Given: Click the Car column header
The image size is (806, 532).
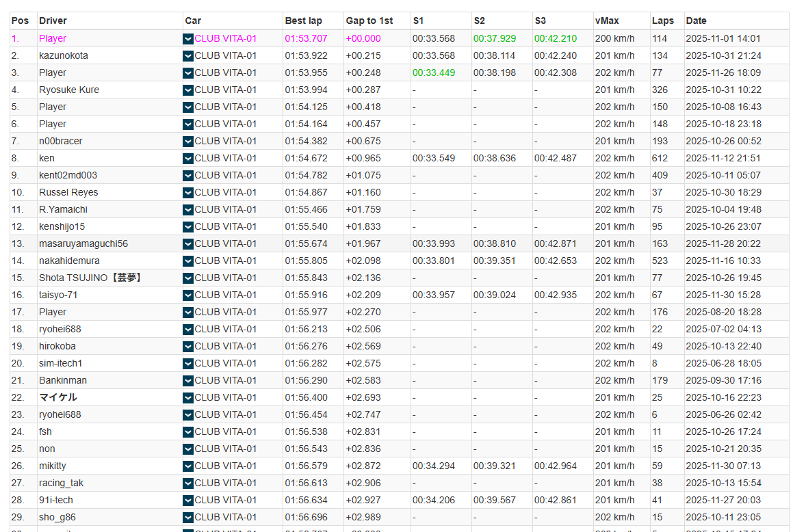Looking at the screenshot, I should tap(193, 21).
